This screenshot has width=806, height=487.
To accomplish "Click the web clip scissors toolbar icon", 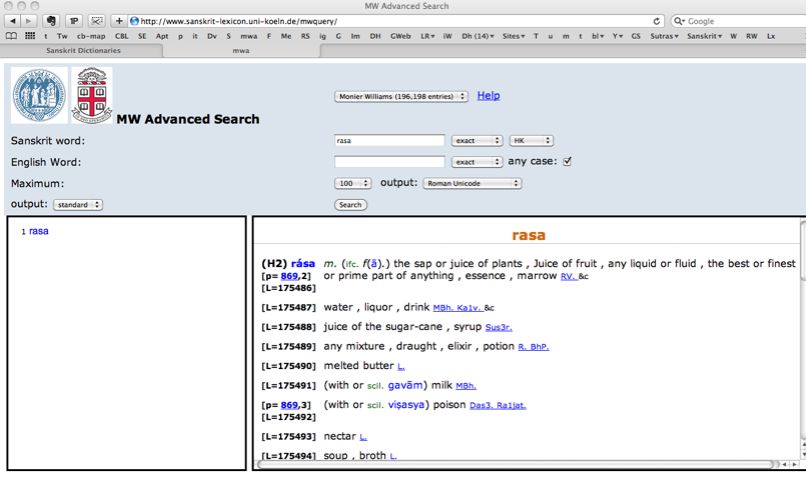I will tap(97, 21).
